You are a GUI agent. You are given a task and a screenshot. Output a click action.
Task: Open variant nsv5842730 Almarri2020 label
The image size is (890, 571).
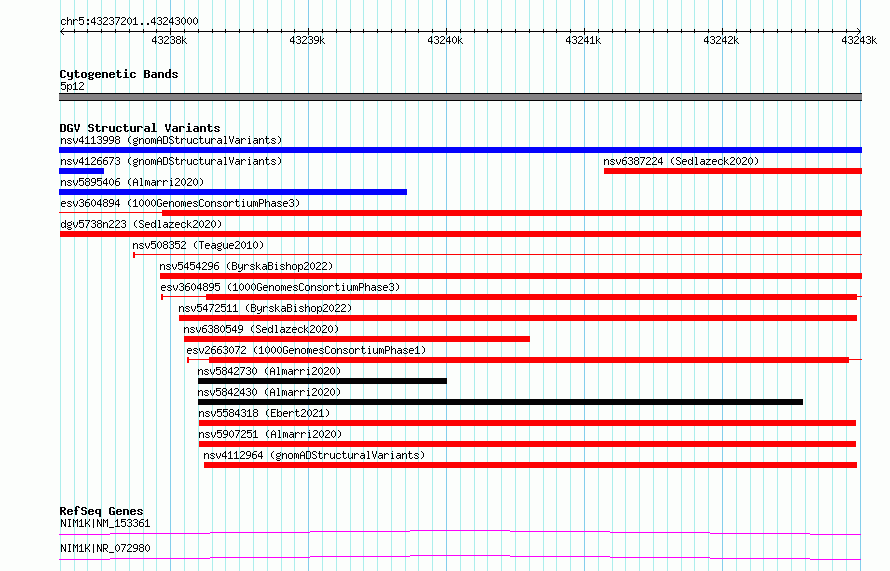tap(269, 371)
